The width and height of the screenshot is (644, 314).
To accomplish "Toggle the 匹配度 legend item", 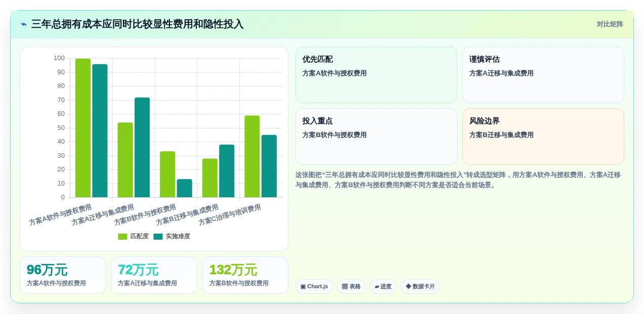I will tap(134, 236).
